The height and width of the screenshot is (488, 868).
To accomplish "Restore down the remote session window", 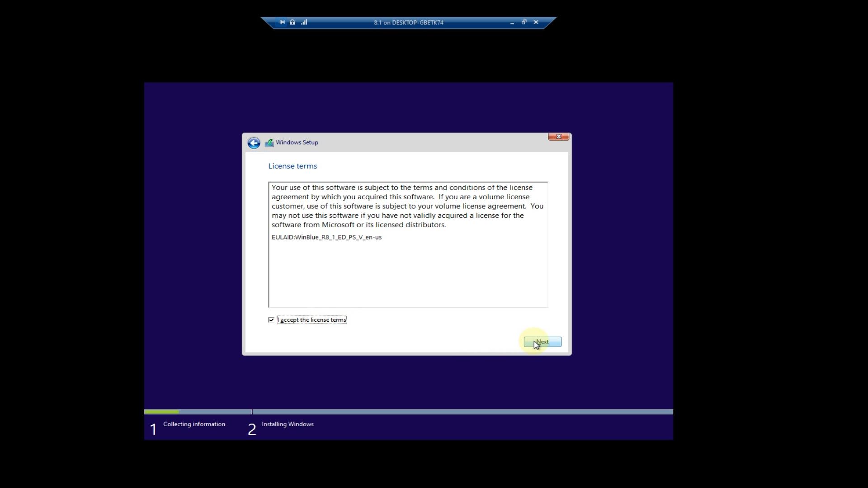I will tap(524, 22).
